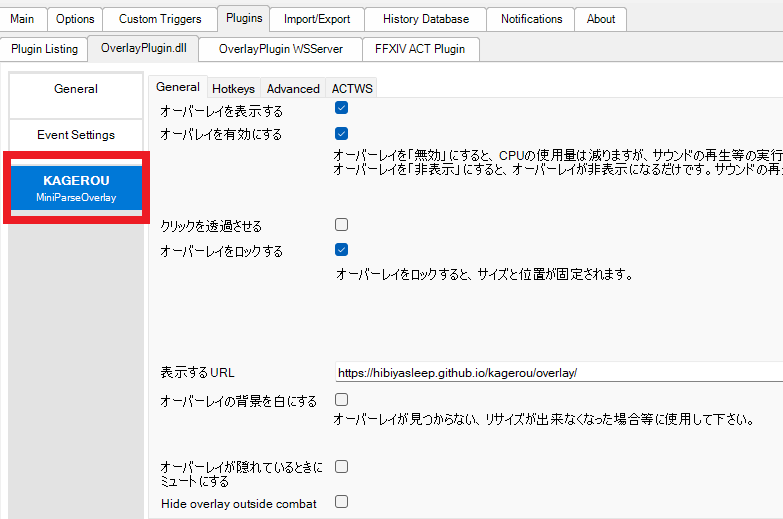Select the FFXIV ACT Plugin tab
This screenshot has height=519, width=783.
click(x=419, y=49)
